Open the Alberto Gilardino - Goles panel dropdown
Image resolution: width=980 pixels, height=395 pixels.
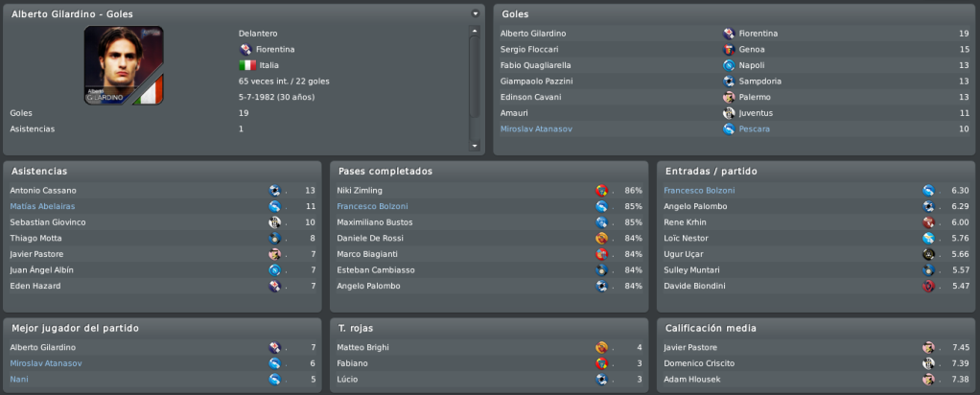[x=475, y=13]
